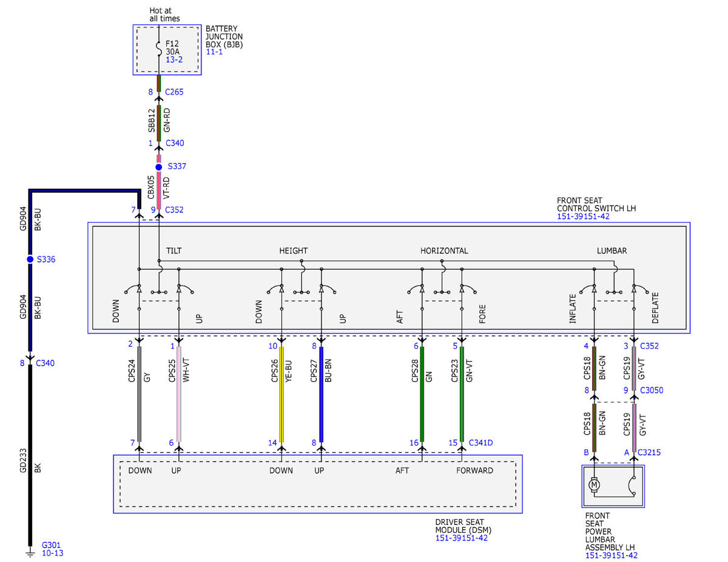
Task: Click the S337 splice dot
Action: (159, 167)
